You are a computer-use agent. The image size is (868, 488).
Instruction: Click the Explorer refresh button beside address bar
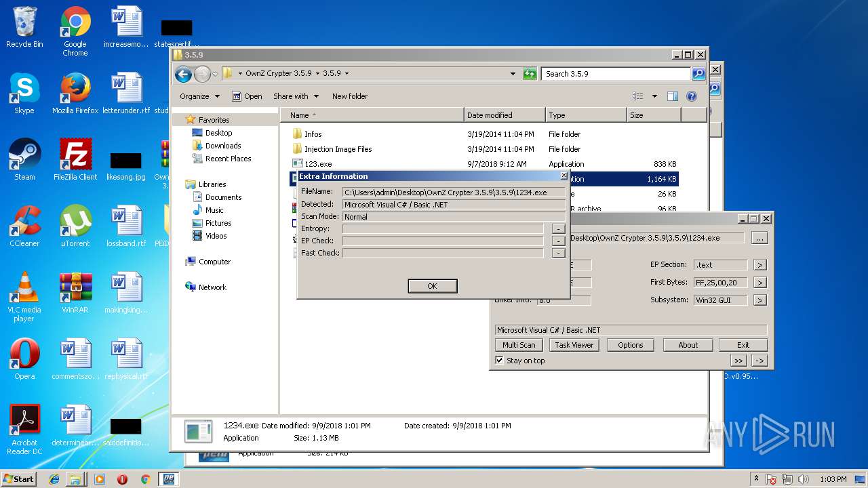tap(530, 74)
